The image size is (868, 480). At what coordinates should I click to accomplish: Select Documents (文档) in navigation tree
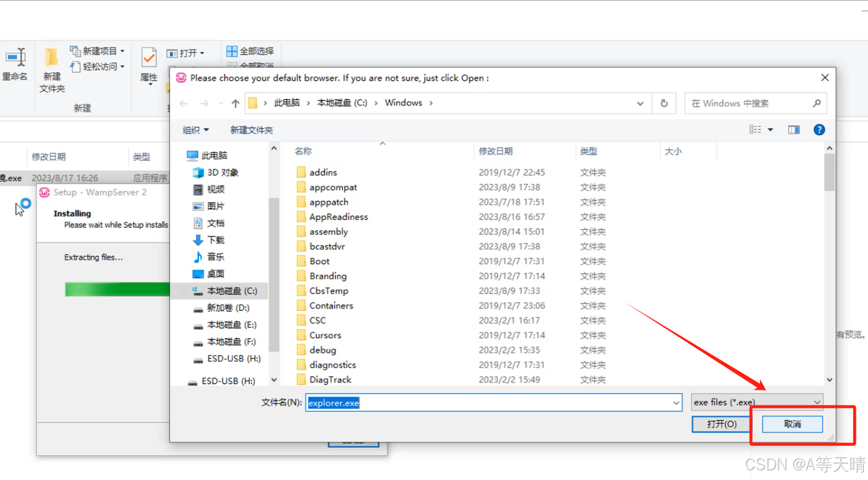(x=209, y=224)
